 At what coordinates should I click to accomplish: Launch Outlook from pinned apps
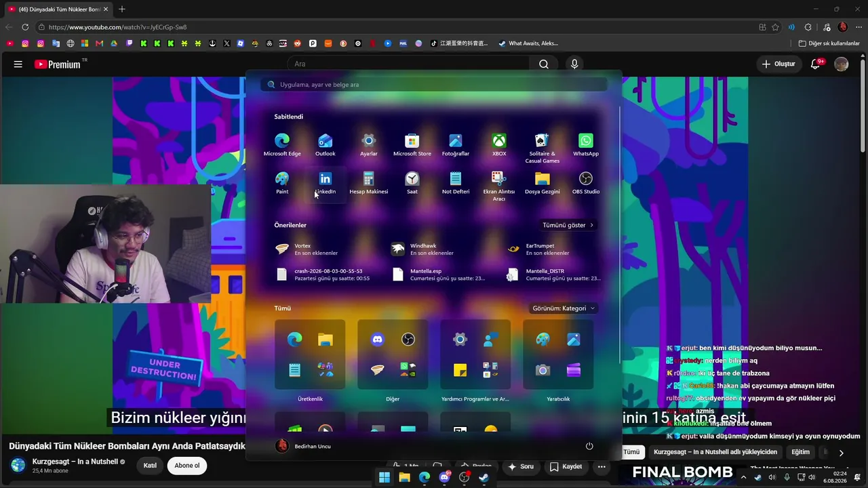[325, 144]
